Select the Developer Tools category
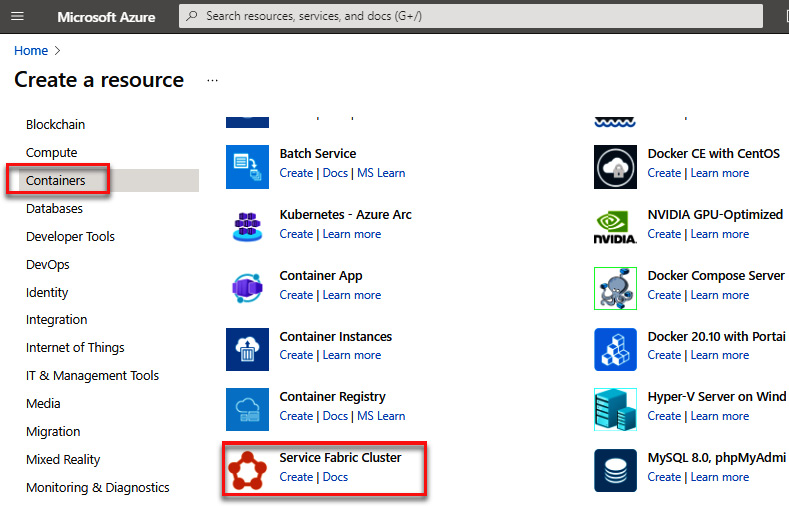Image resolution: width=789 pixels, height=506 pixels. pos(70,236)
